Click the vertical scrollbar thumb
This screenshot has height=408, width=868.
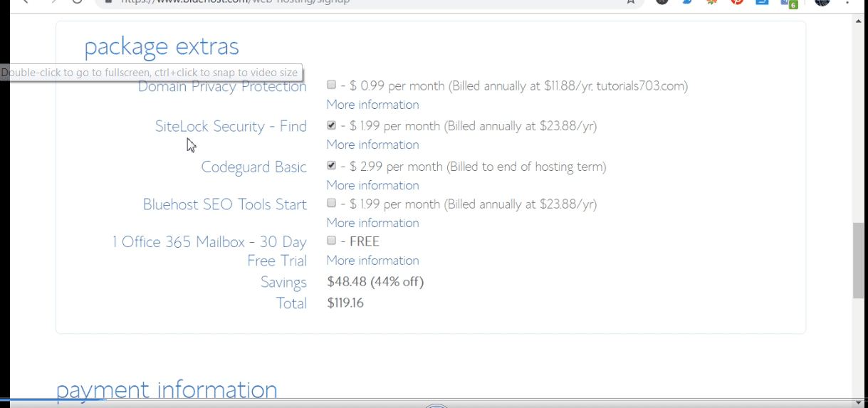pyautogui.click(x=859, y=260)
